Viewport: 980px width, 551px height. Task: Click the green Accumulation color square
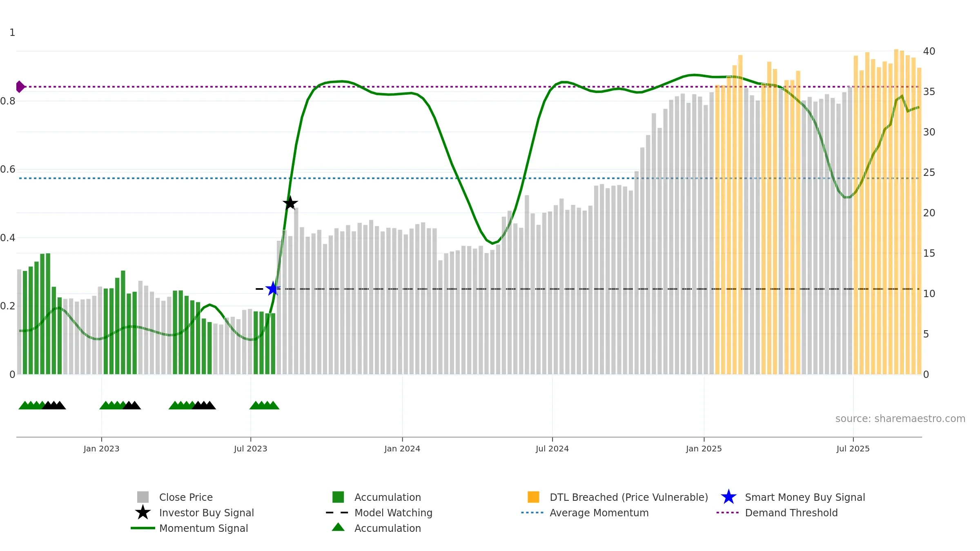[x=338, y=497]
